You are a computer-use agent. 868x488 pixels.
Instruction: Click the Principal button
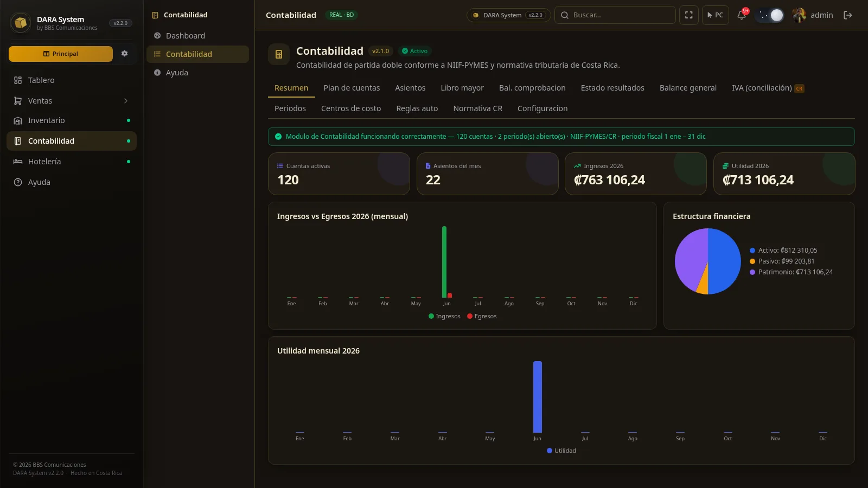tap(61, 54)
